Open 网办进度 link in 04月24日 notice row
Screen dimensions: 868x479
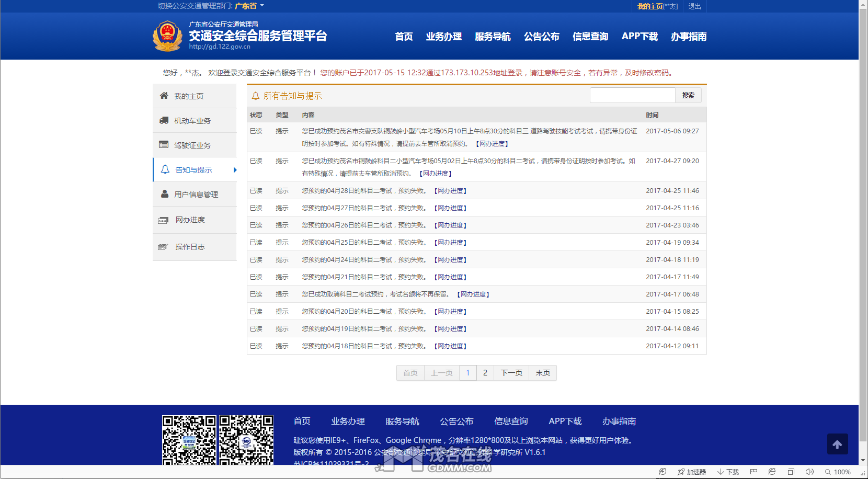click(450, 260)
